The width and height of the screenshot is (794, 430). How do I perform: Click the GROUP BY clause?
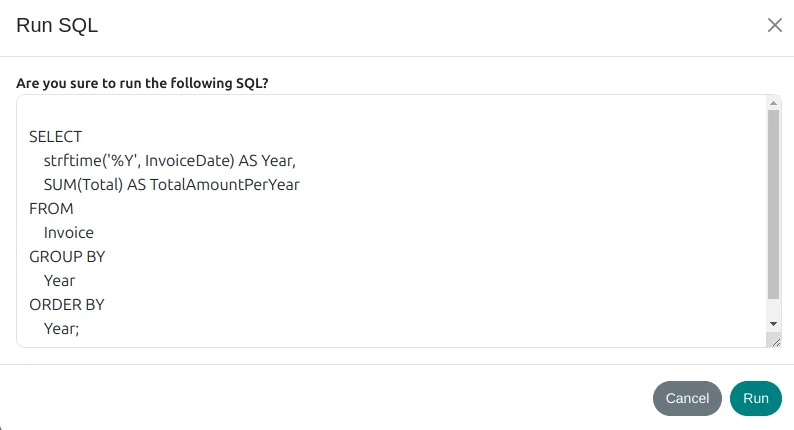tap(67, 256)
